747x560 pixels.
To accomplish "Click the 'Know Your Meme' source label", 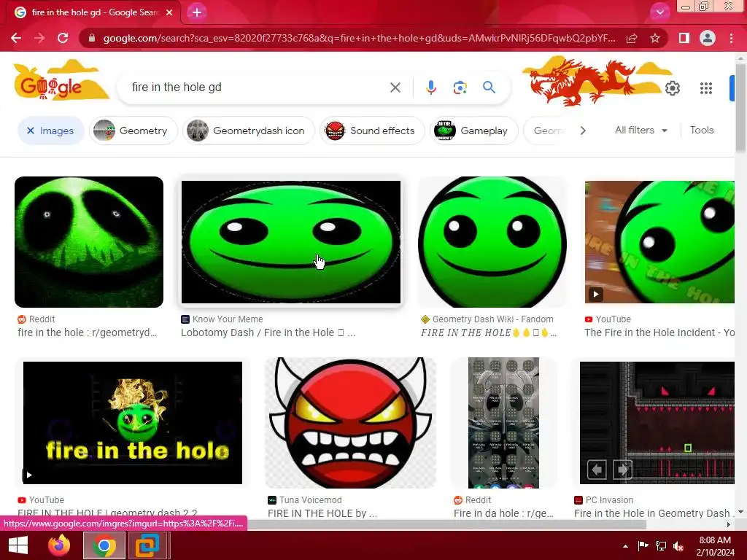I will (x=228, y=319).
